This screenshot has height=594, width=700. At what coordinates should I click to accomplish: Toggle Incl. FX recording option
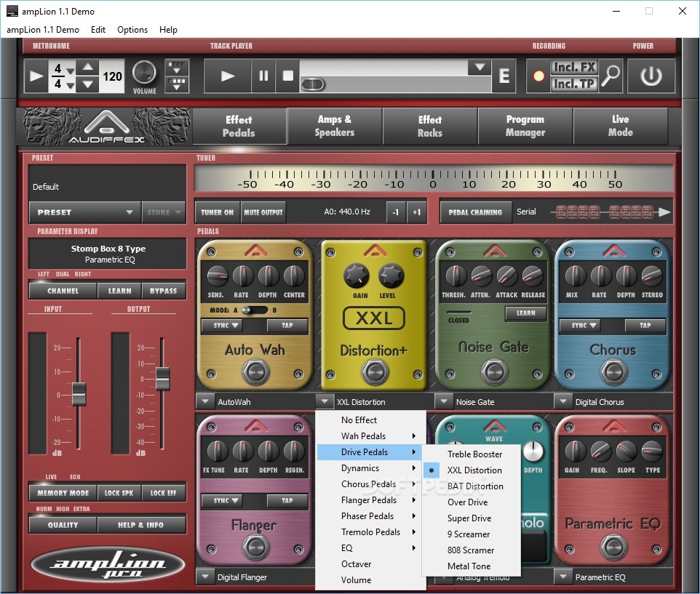click(574, 68)
